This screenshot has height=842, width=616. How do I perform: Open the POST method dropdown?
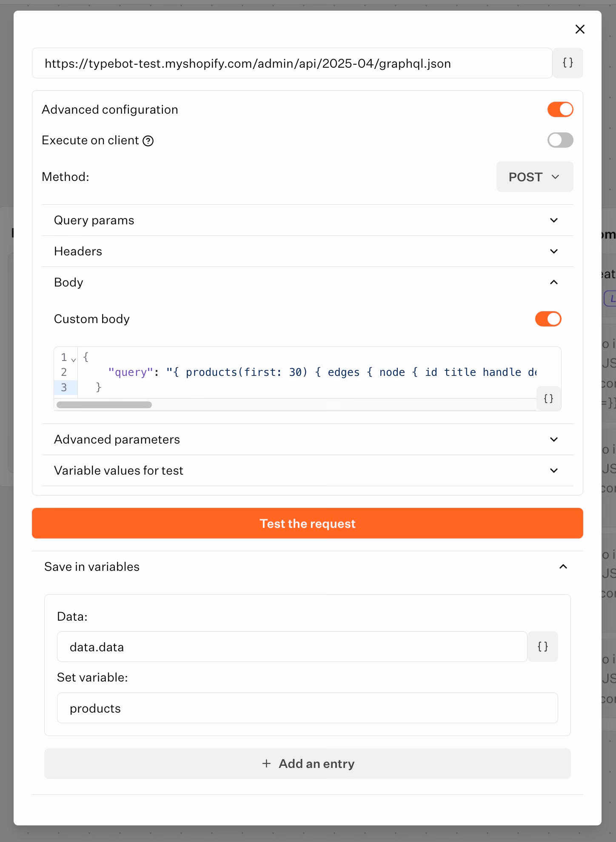(534, 177)
